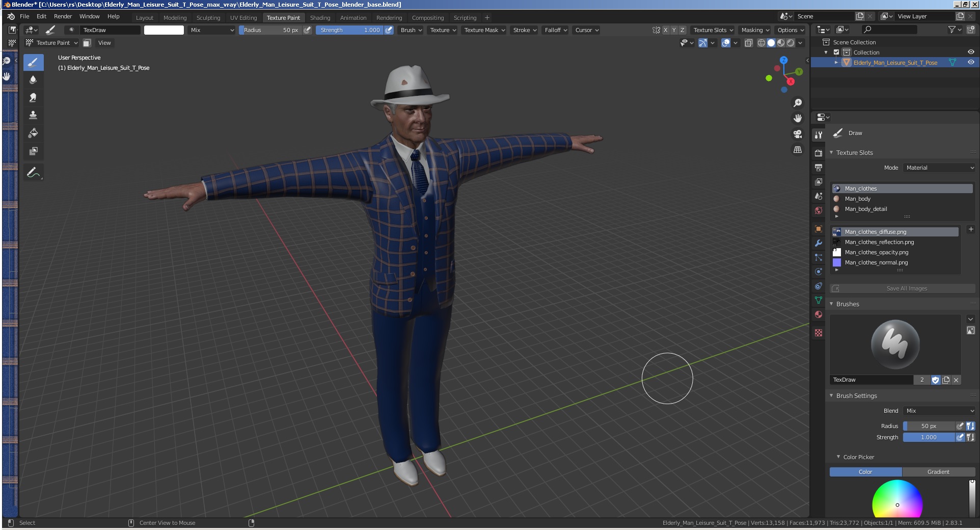Open Texture properties tab

819,333
